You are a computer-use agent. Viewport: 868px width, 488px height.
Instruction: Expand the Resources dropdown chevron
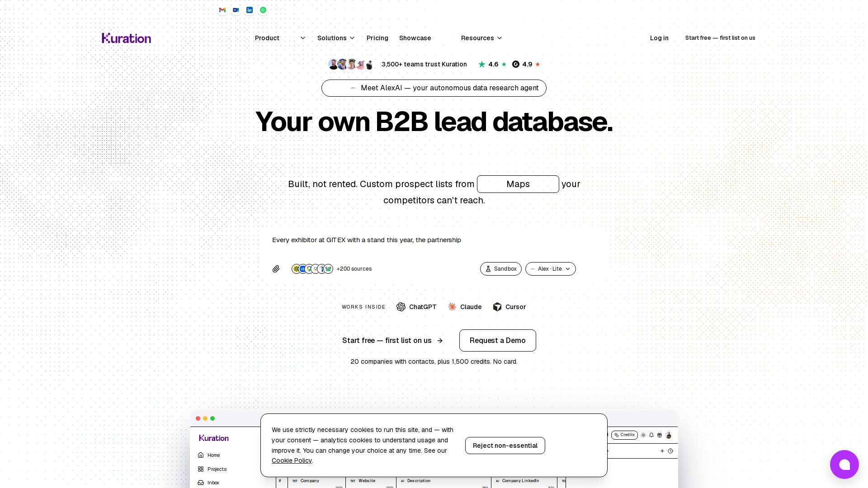pyautogui.click(x=500, y=38)
